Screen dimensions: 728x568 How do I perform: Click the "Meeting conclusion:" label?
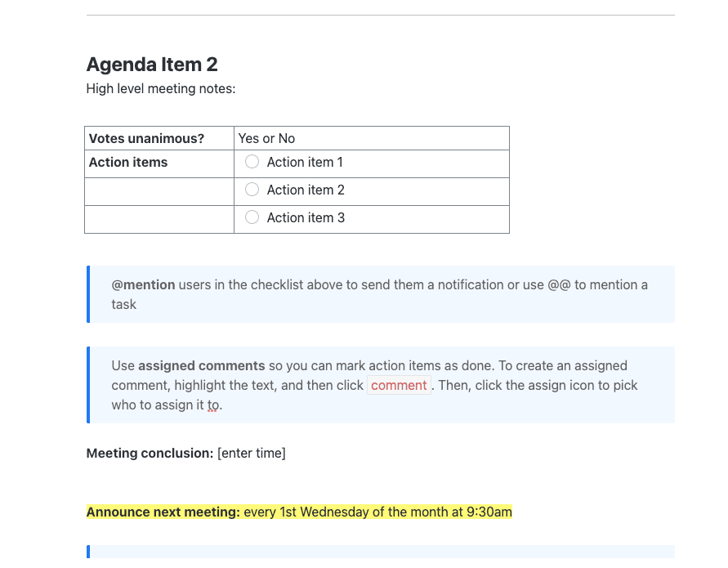tap(150, 453)
